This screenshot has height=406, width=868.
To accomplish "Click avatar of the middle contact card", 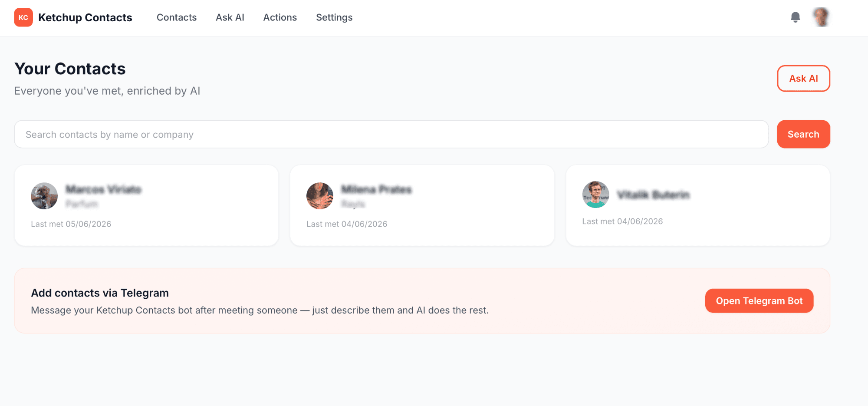I will tap(320, 196).
